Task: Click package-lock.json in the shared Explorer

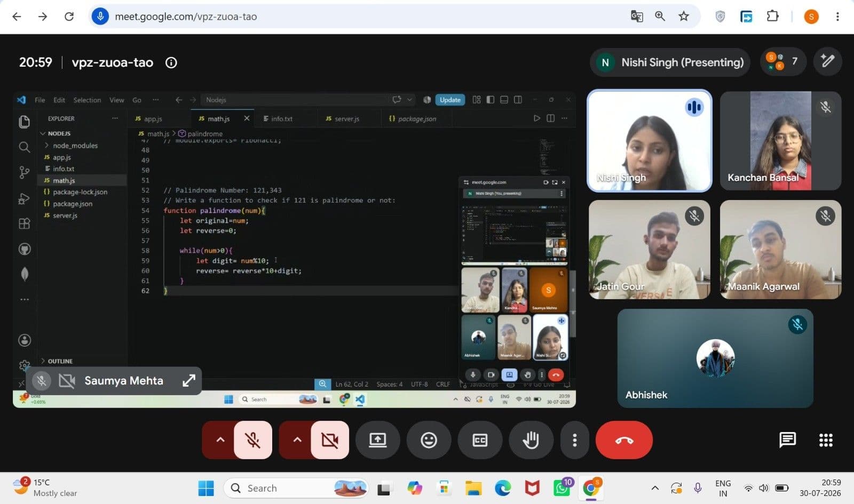Action: 80,192
